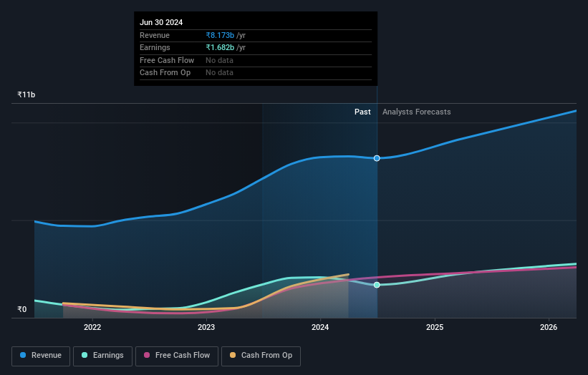
Task: Click the 2024 x-axis label
Action: point(320,327)
